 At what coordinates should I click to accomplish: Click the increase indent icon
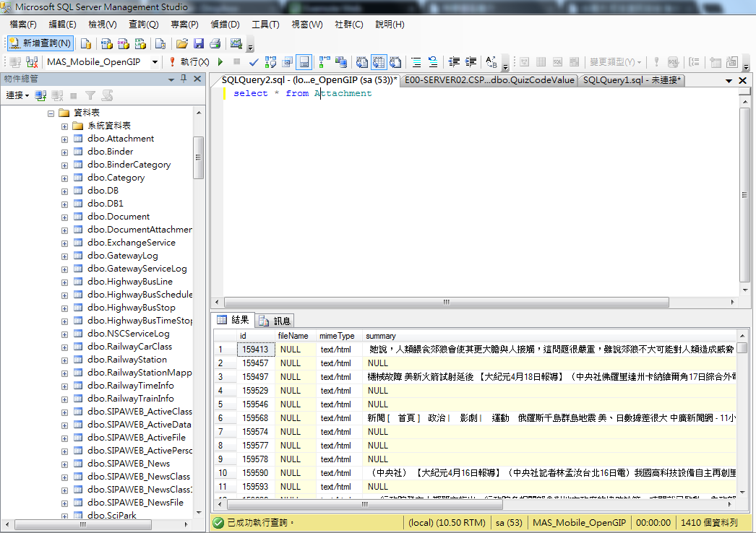click(471, 62)
